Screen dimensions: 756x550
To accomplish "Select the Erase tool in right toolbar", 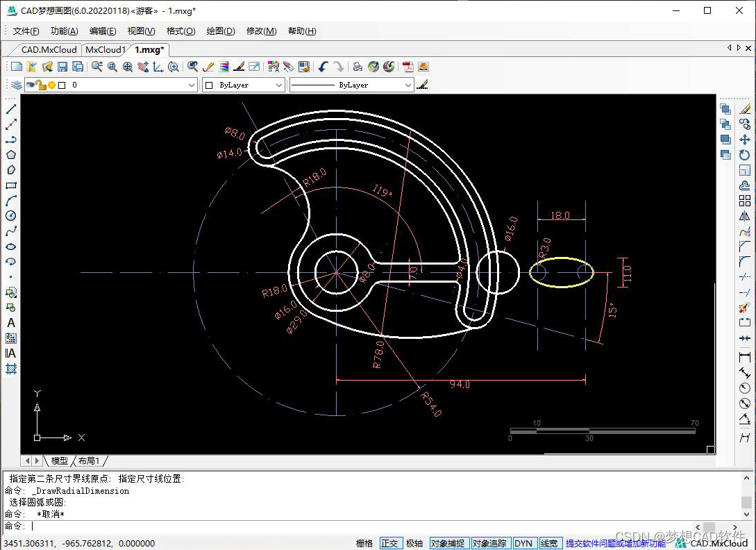I will (745, 109).
